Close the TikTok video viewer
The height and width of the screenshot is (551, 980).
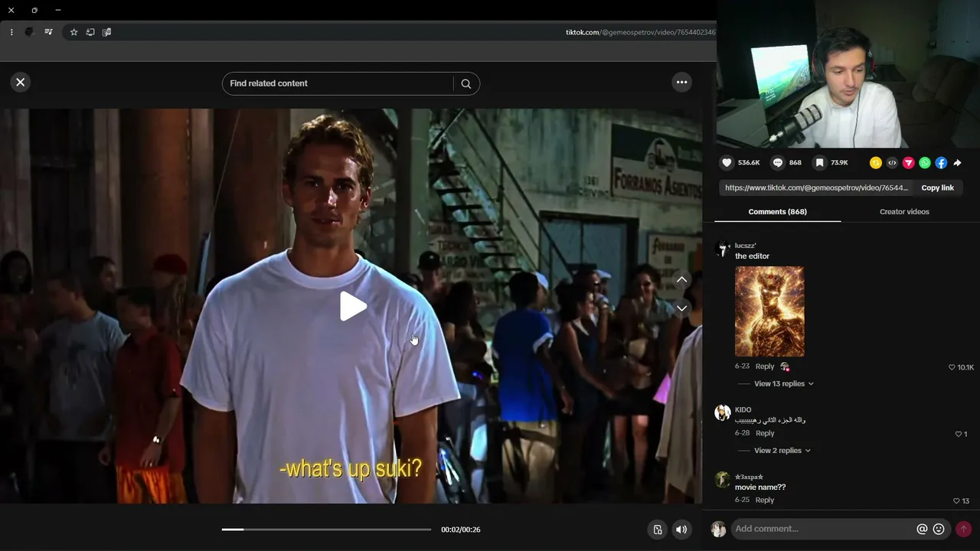click(21, 82)
